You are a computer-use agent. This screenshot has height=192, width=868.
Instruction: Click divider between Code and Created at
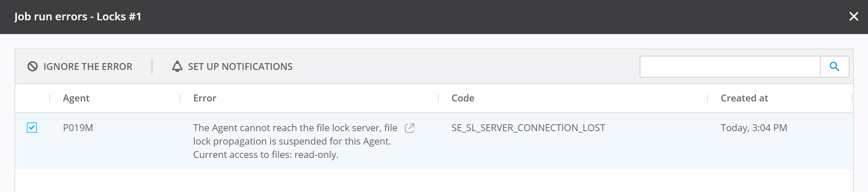(707, 98)
